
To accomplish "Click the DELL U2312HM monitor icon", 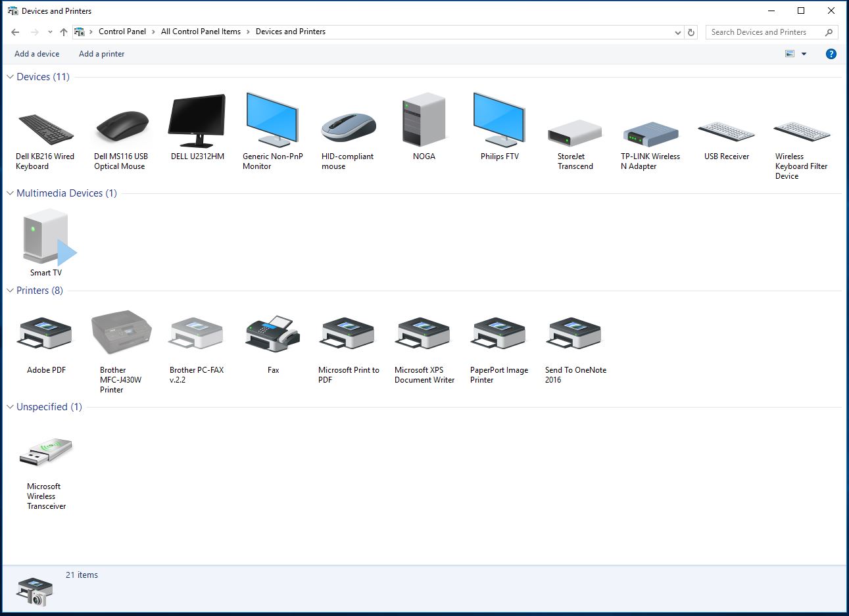I will (197, 121).
